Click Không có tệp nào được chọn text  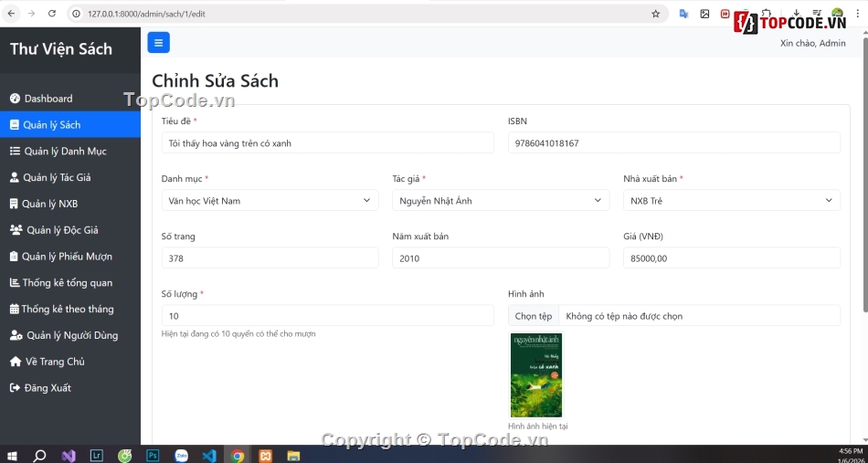624,316
